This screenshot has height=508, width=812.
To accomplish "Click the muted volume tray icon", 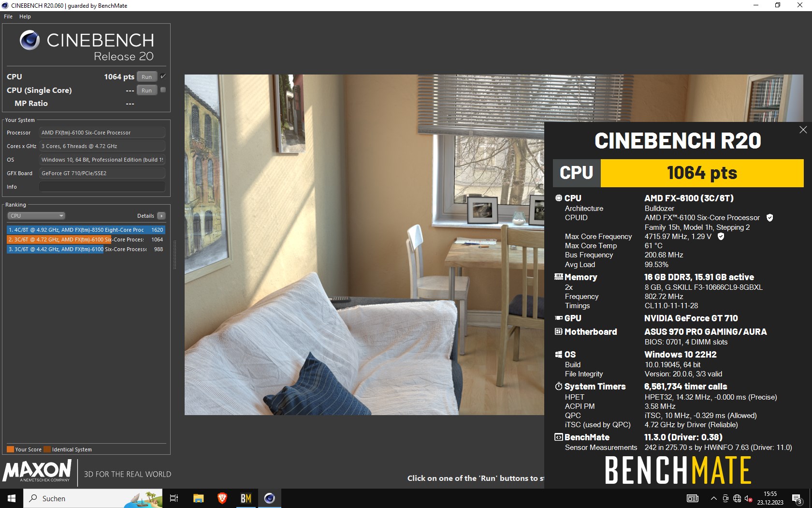I will (x=748, y=498).
